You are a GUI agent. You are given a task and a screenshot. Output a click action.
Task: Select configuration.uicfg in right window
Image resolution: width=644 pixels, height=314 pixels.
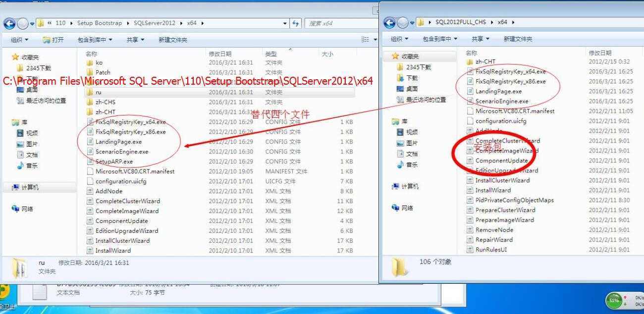[x=501, y=121]
